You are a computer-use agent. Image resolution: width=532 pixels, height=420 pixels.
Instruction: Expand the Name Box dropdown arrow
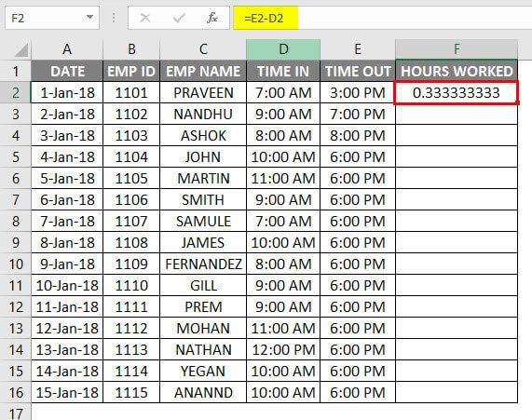90,17
